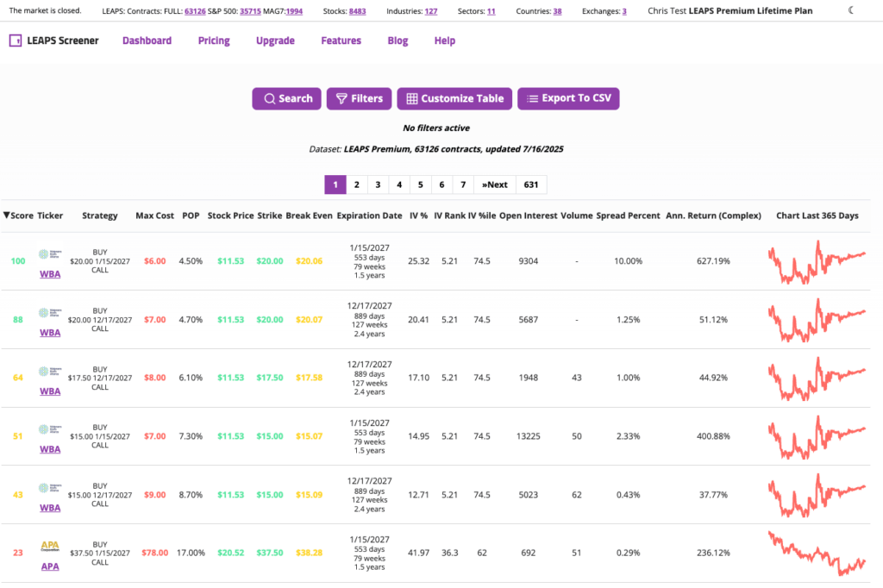
Task: Open the WBA ticker link
Action: (x=49, y=273)
